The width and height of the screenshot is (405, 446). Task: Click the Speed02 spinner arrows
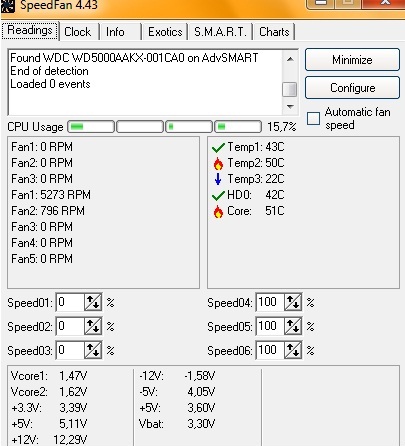tap(93, 327)
